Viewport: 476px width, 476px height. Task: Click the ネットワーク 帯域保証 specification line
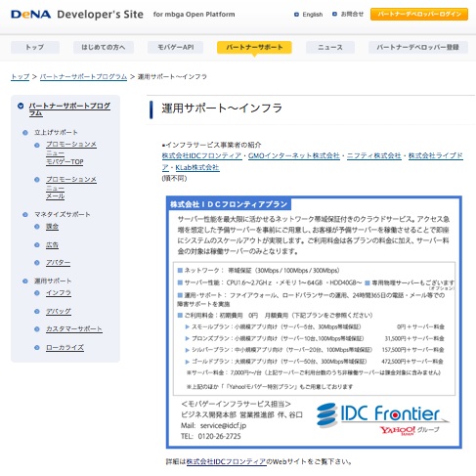259,271
